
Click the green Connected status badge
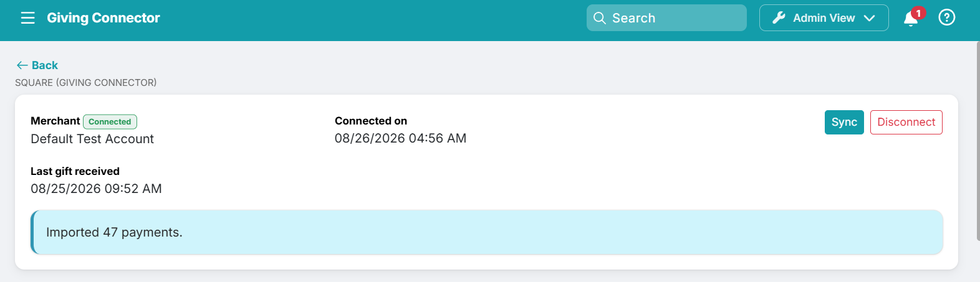click(x=110, y=122)
